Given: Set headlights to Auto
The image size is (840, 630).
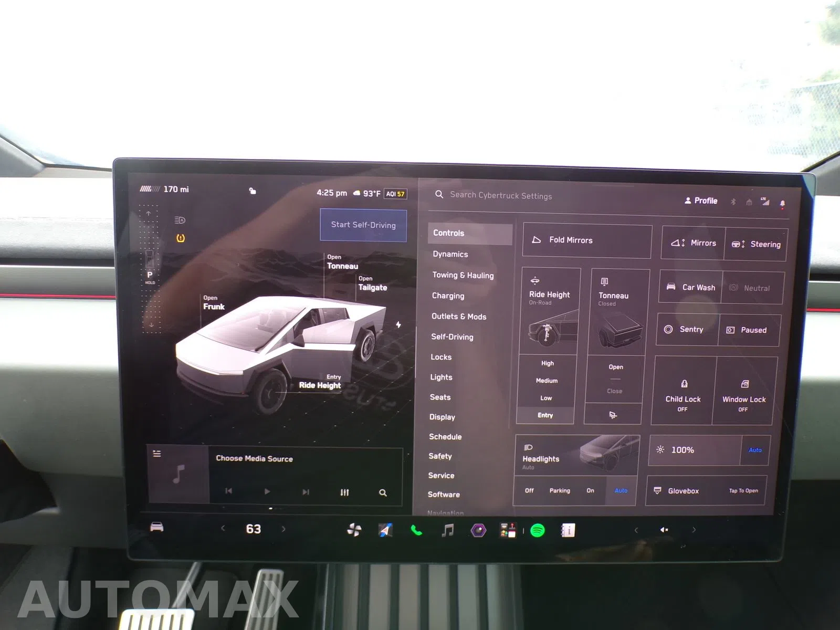Looking at the screenshot, I should (x=621, y=490).
